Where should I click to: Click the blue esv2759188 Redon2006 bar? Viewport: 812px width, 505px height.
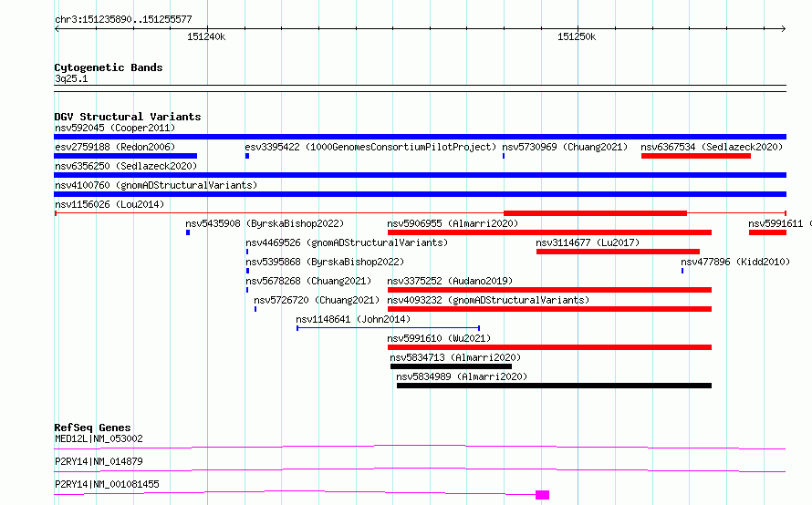[x=125, y=156]
